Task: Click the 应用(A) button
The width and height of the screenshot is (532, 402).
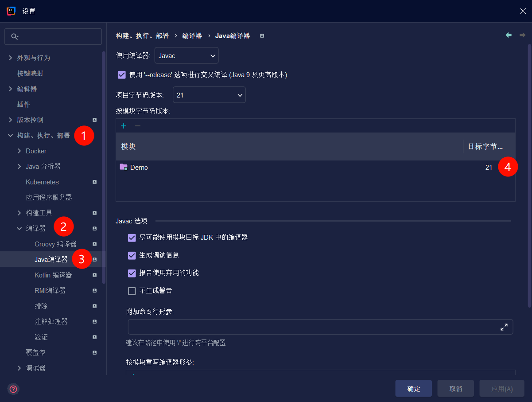Action: click(x=501, y=388)
